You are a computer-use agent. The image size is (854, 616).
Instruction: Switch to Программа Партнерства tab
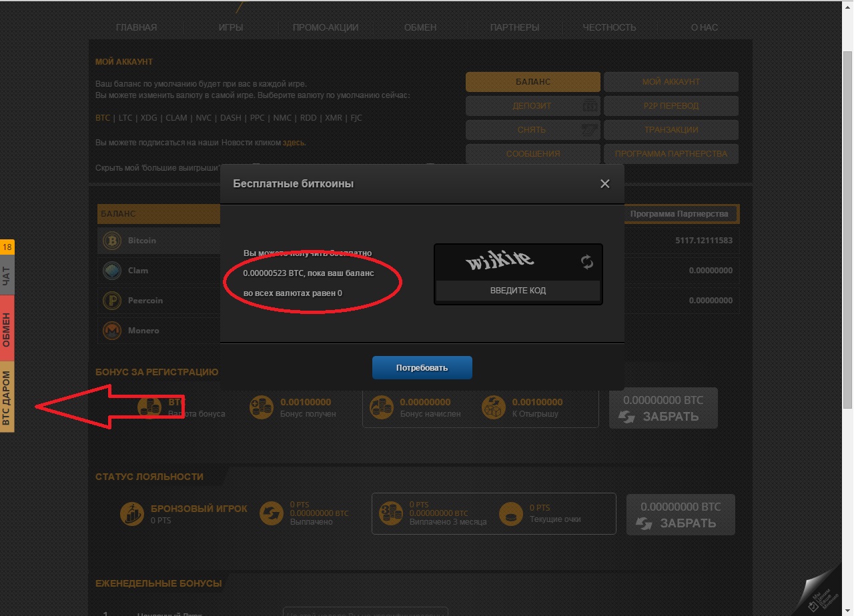[679, 214]
